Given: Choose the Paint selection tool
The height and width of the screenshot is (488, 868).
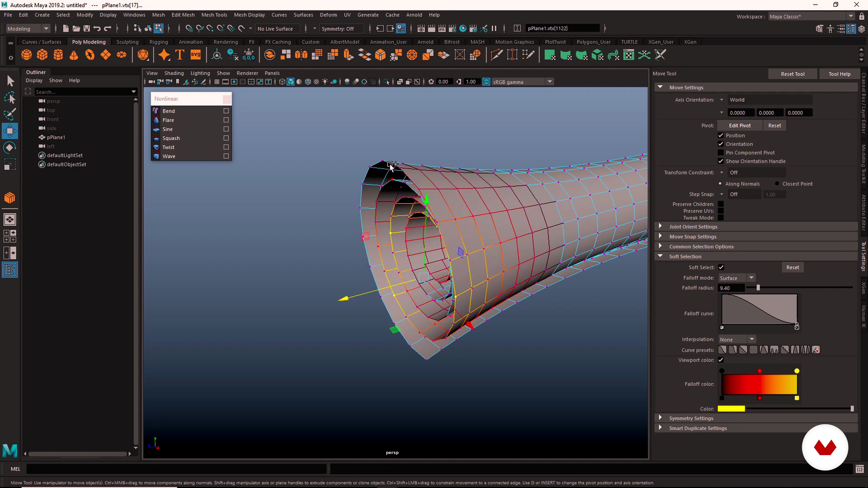Looking at the screenshot, I should [x=10, y=115].
